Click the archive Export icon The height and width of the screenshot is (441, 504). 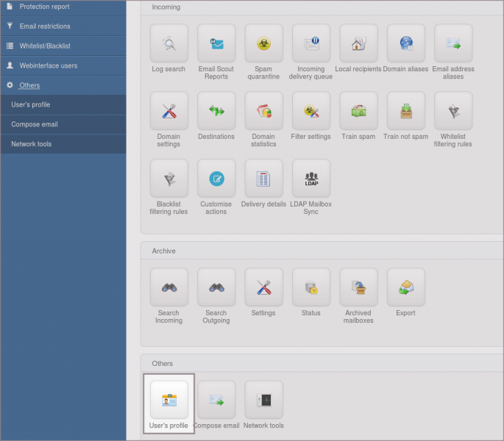405,287
